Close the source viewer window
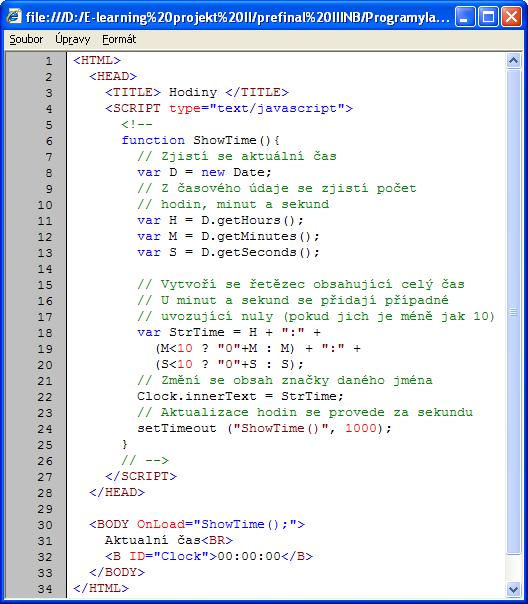 [x=511, y=17]
